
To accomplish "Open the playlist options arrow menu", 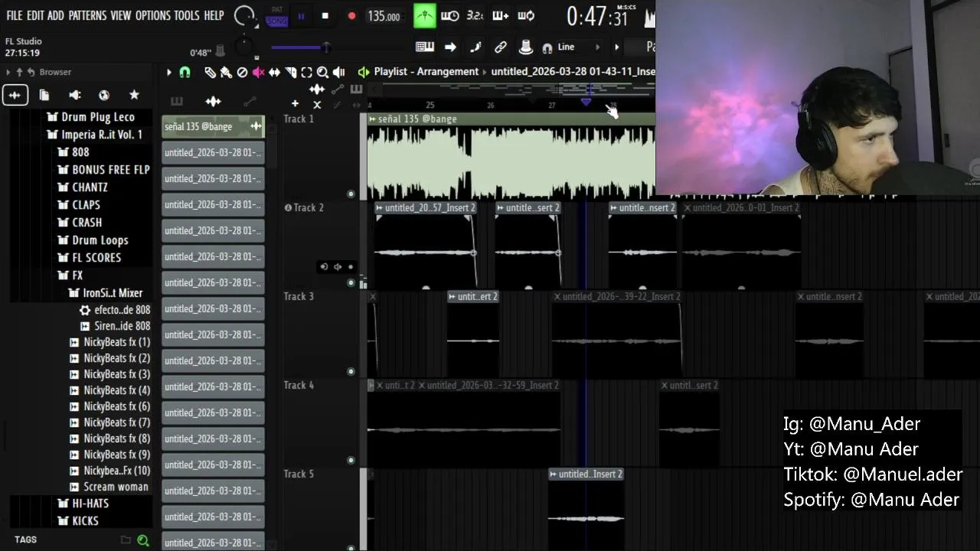I will point(169,72).
